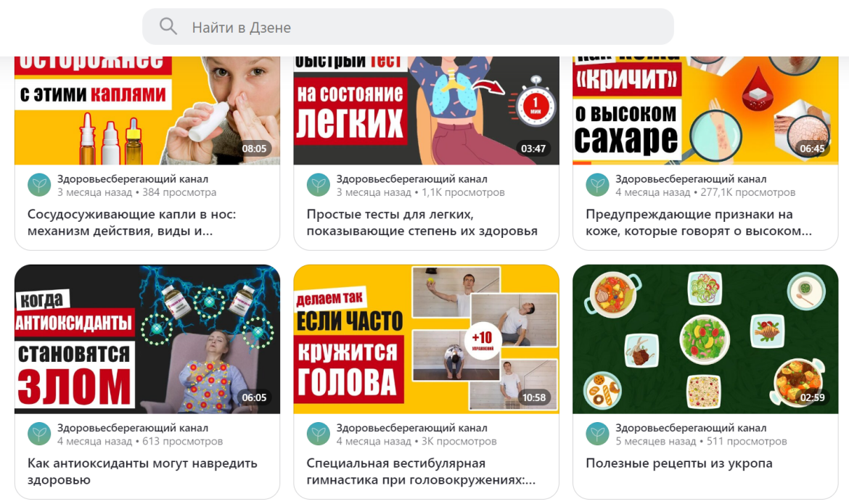
Task: Click channel avatar on dill recipes card
Action: [597, 434]
